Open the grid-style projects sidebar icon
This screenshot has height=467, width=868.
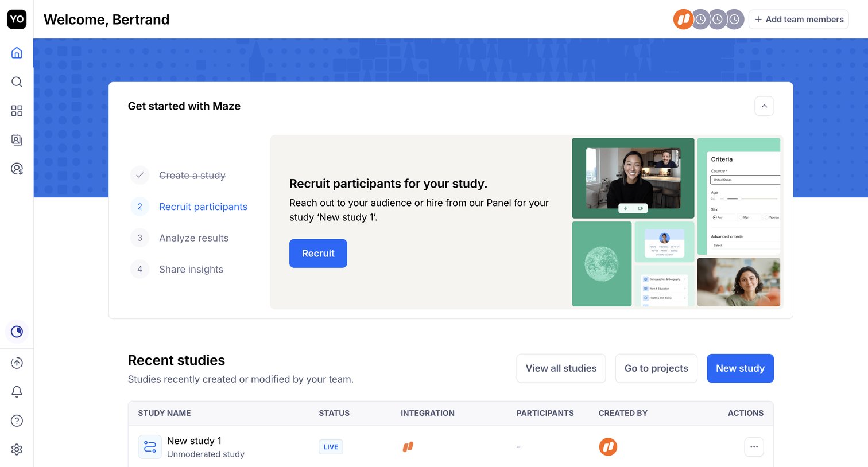(x=17, y=111)
